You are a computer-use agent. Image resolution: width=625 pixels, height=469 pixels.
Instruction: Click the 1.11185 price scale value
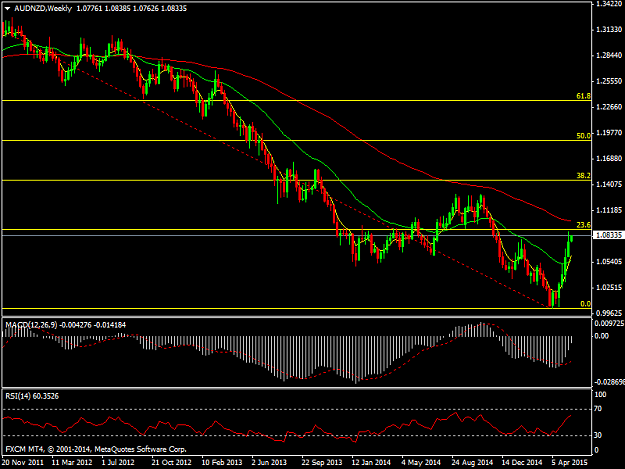point(609,210)
